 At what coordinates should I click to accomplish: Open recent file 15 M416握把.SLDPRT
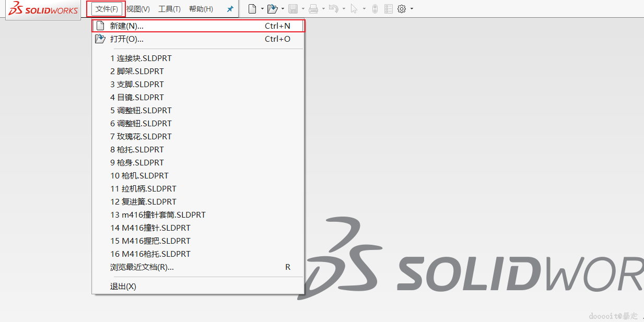click(198, 241)
